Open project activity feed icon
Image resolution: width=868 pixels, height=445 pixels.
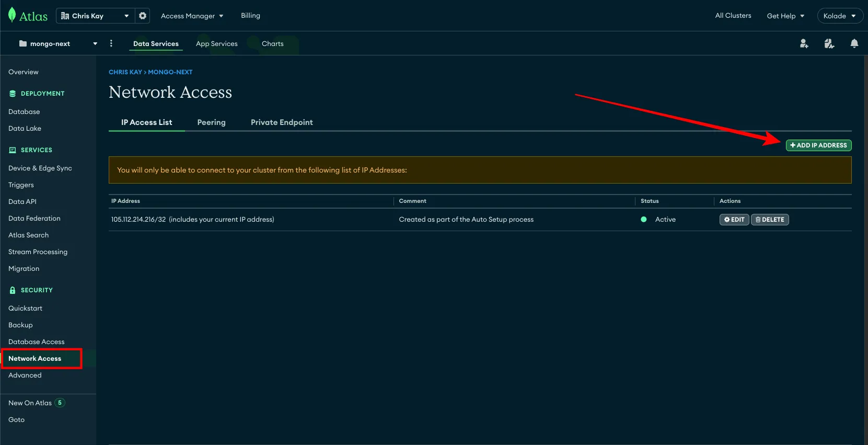(x=829, y=43)
